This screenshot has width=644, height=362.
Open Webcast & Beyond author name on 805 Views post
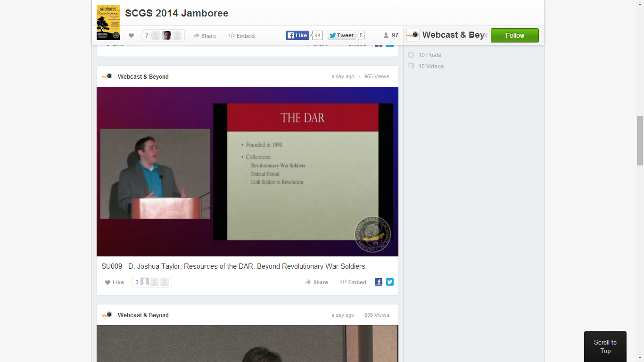click(143, 315)
